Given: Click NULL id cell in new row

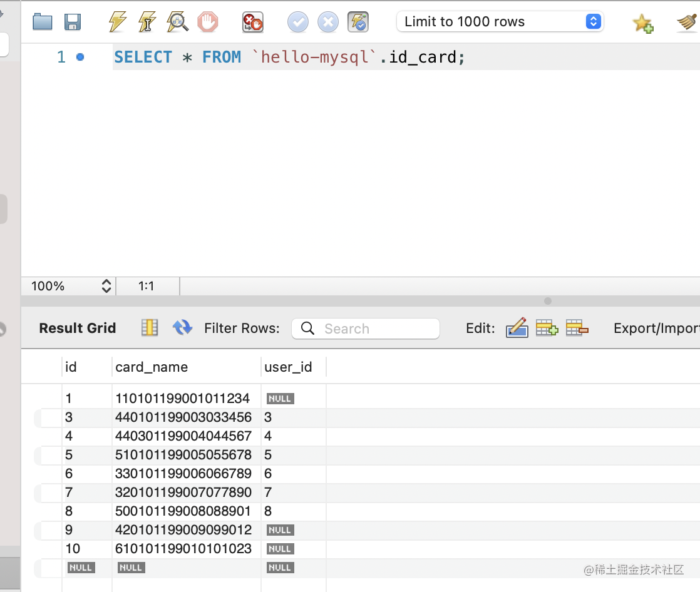Looking at the screenshot, I should click(81, 568).
